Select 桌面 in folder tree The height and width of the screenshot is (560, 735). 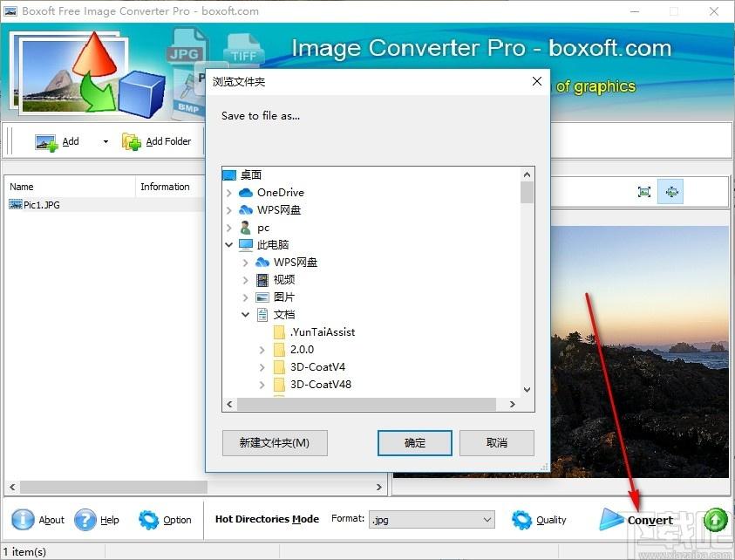pos(251,175)
